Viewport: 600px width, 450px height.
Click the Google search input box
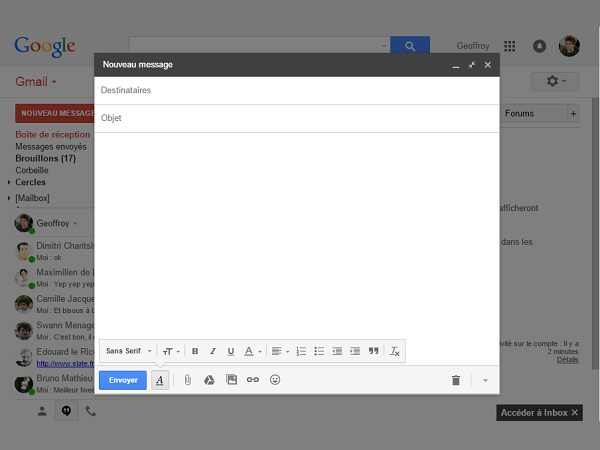pos(254,46)
